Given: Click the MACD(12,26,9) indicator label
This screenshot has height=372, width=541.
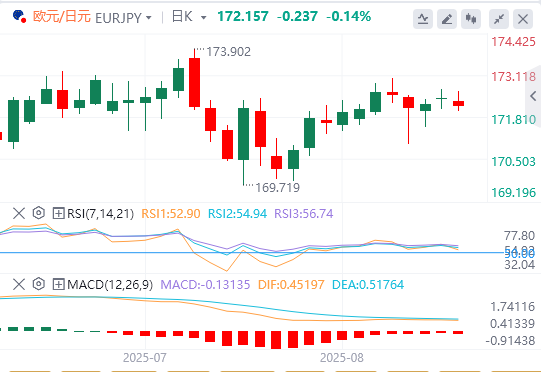Looking at the screenshot, I should [110, 285].
